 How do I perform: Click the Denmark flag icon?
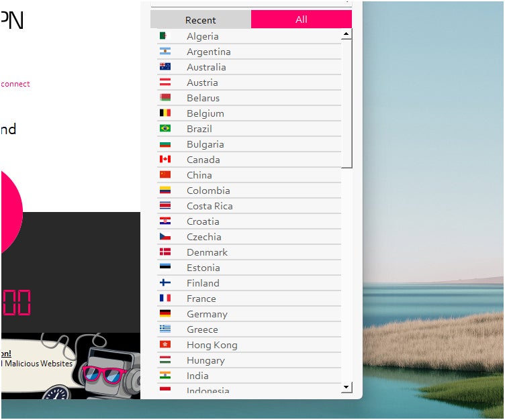click(x=165, y=252)
